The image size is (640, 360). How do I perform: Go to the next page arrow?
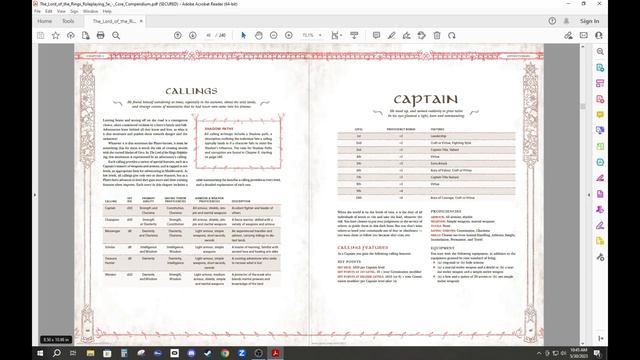(193, 36)
